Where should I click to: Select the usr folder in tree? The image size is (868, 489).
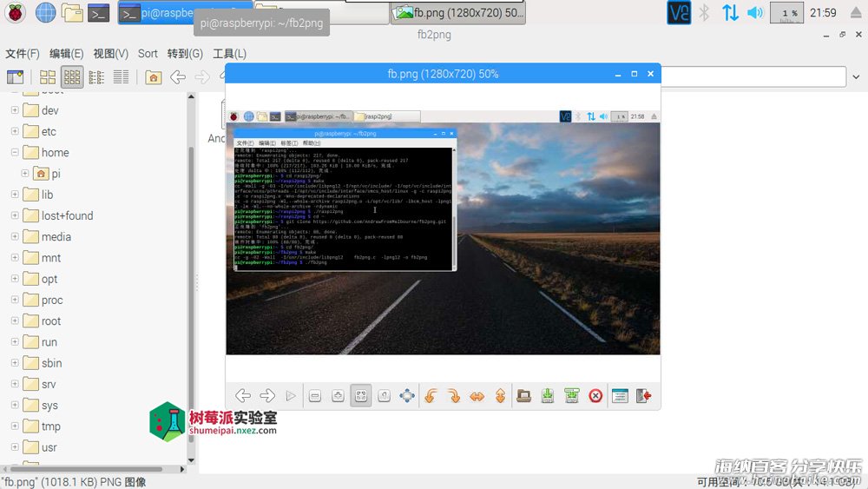(49, 447)
